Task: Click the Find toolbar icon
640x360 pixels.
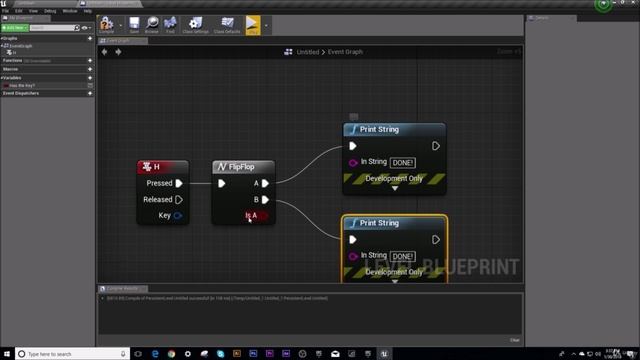Action: (x=170, y=25)
